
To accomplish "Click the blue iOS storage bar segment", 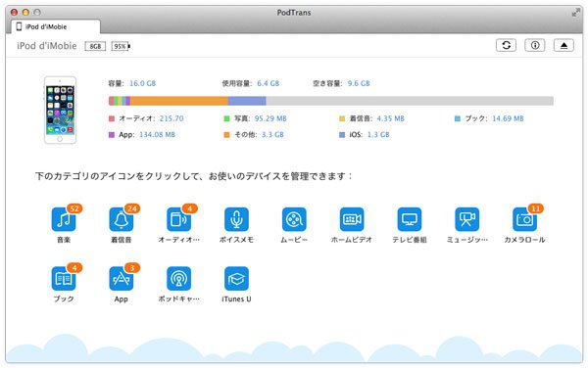I will coord(247,101).
